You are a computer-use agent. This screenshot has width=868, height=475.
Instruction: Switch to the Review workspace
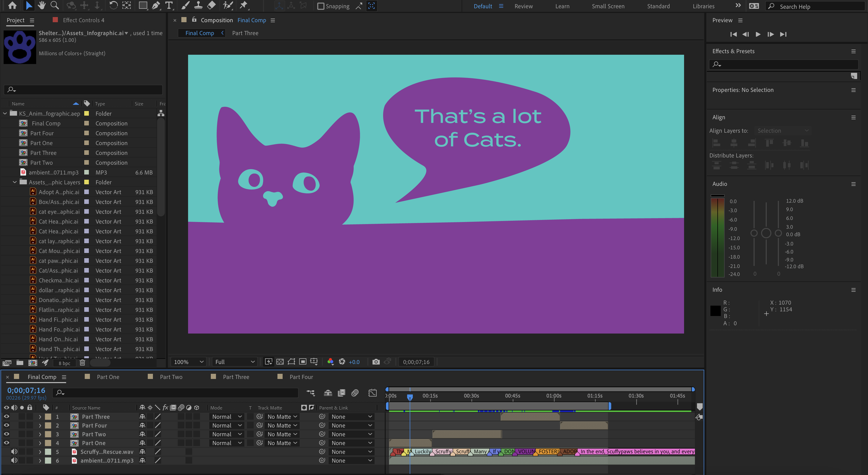click(x=523, y=6)
